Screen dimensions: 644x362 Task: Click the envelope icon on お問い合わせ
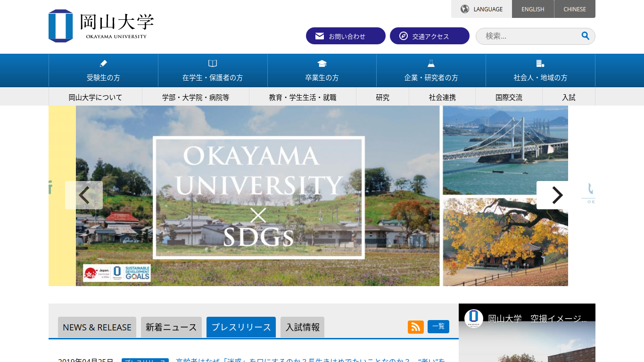click(x=320, y=36)
